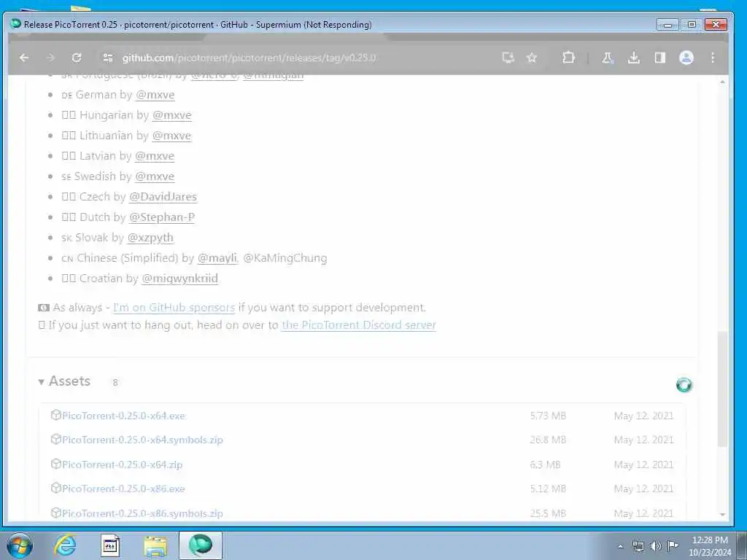Viewport: 747px width, 560px height.
Task: Download PicoTorrent-0.25.0-x64.exe
Action: tap(123, 416)
